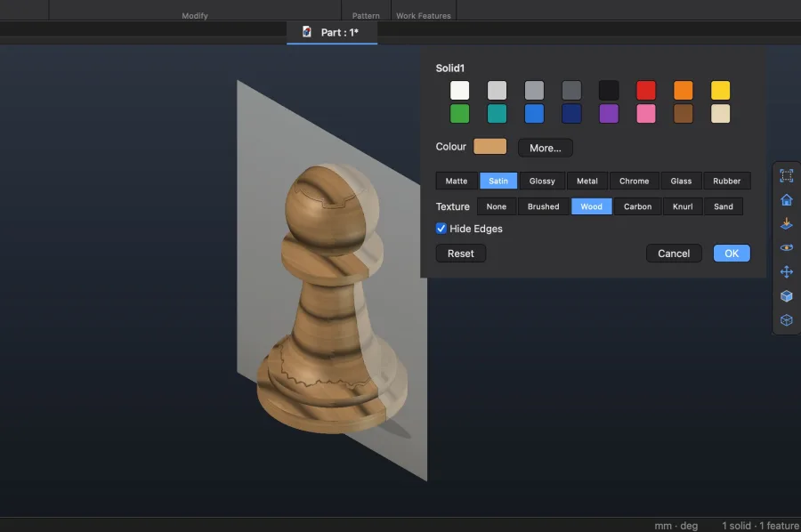Open the current Colour tan swatch
This screenshot has height=532, width=801.
[x=489, y=146]
